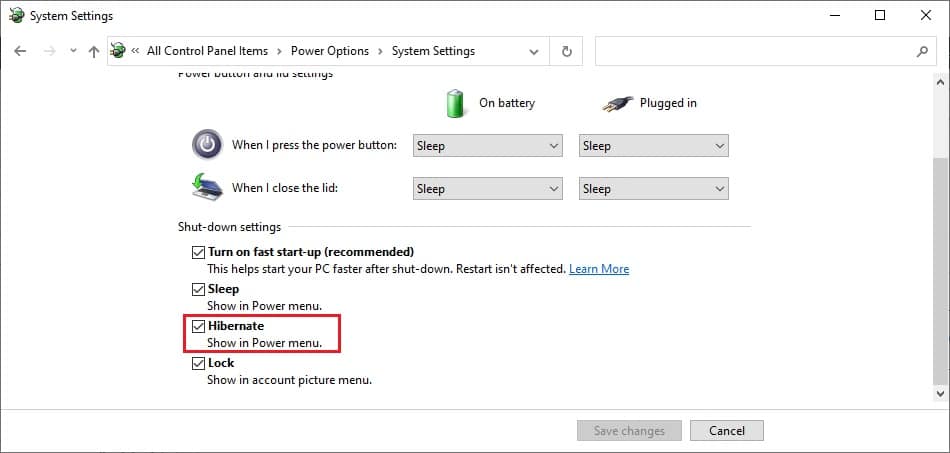Open the recent locations chevron
The height and width of the screenshot is (453, 950).
pyautogui.click(x=72, y=51)
